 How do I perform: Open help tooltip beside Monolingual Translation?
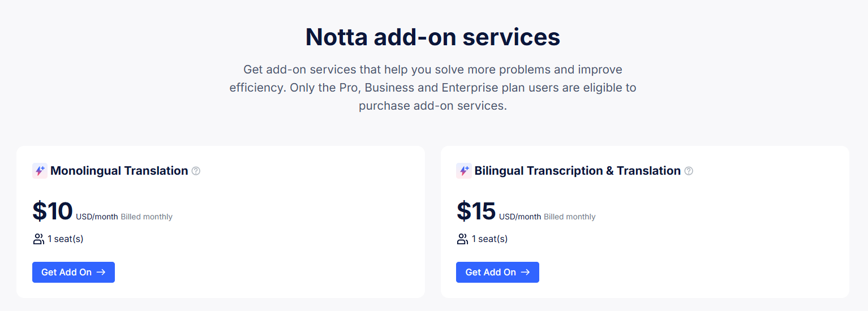click(196, 171)
